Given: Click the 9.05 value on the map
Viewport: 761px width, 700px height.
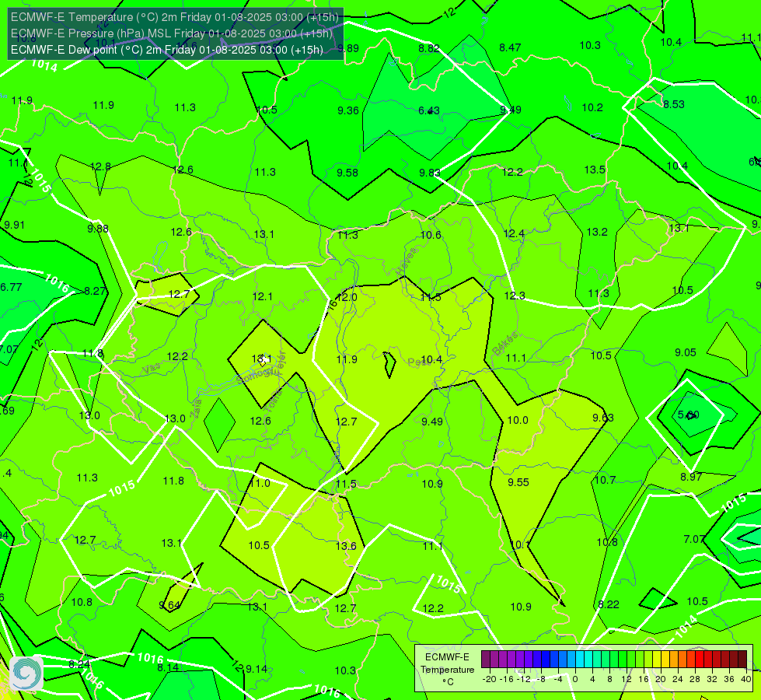Looking at the screenshot, I should 686,352.
